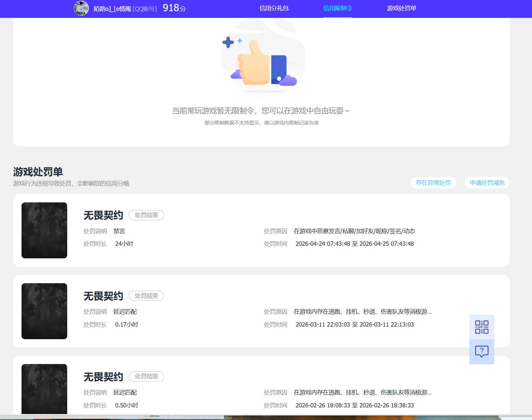This screenshot has width=532, height=420.
Task: Click the 禁言 penalty description
Action: point(119,231)
